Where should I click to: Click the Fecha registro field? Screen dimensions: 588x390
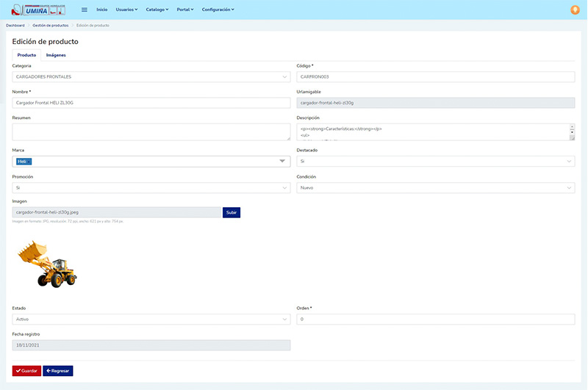151,345
